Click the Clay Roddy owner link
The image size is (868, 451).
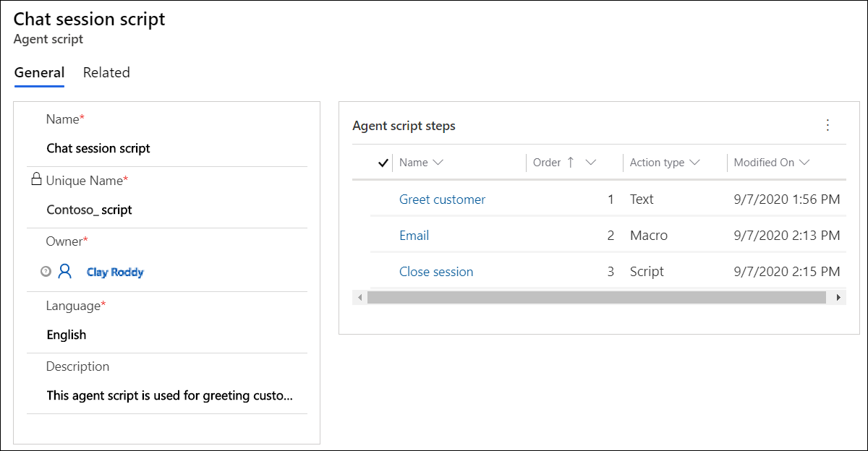pos(115,272)
